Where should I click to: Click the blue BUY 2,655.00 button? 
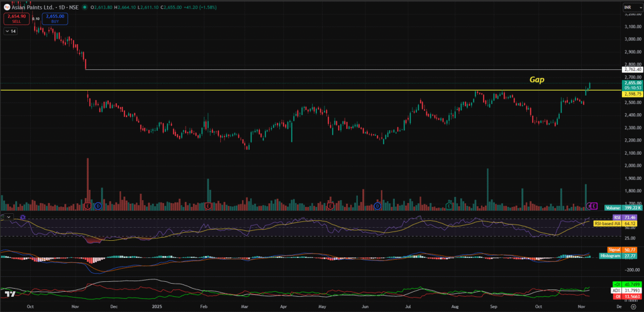coord(55,19)
